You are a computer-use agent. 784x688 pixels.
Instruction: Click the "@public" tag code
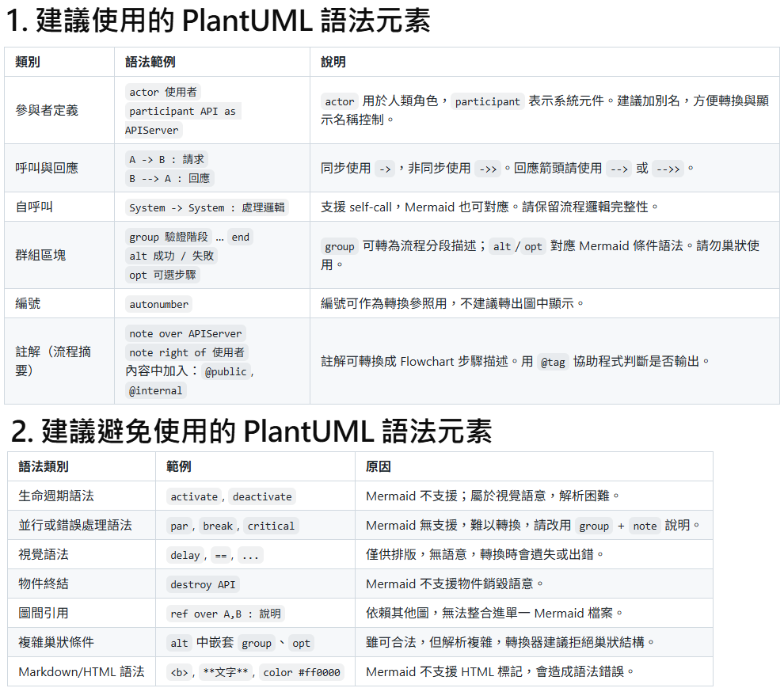[226, 371]
